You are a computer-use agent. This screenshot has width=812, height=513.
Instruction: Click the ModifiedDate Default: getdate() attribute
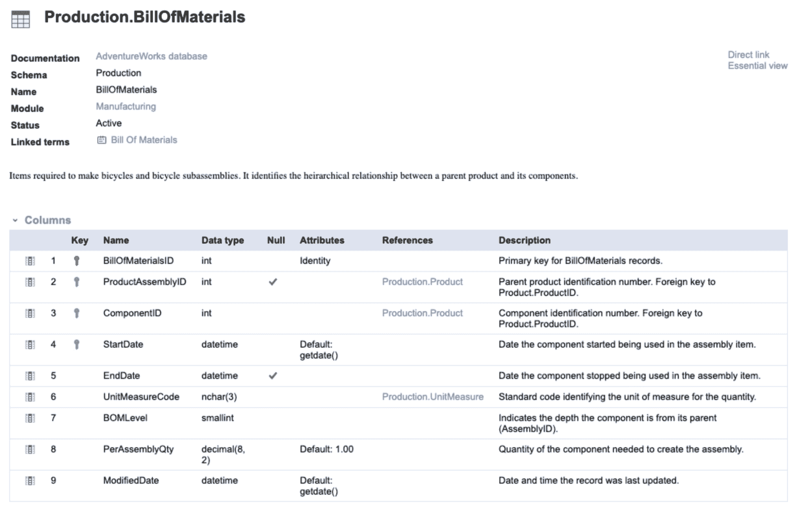pos(319,485)
